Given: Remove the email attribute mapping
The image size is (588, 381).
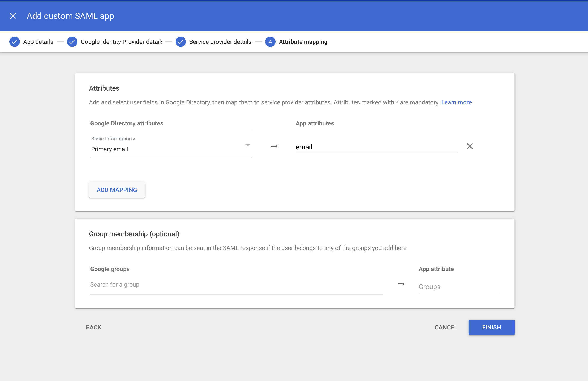Looking at the screenshot, I should coord(470,146).
